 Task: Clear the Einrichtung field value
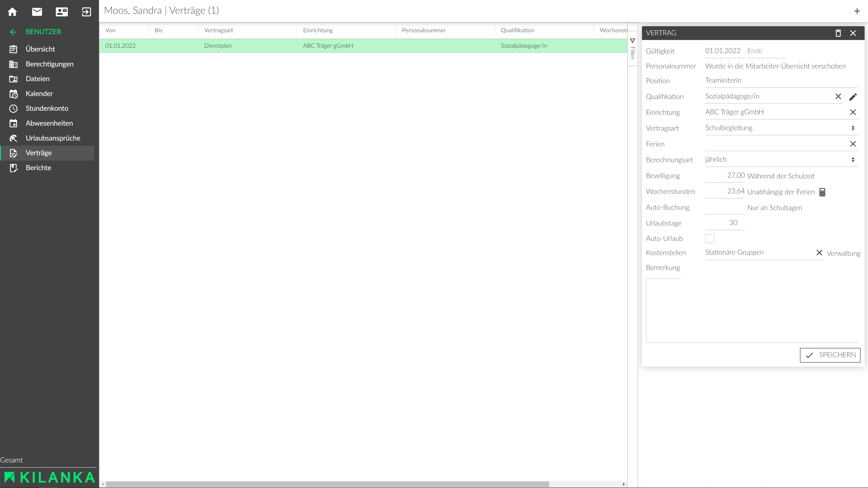[853, 112]
